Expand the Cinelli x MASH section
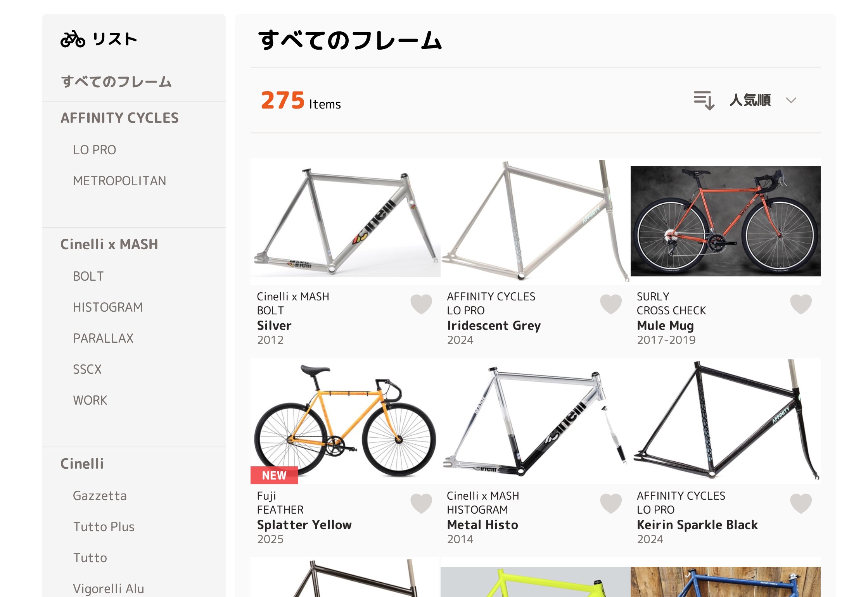868x597 pixels. [x=109, y=244]
